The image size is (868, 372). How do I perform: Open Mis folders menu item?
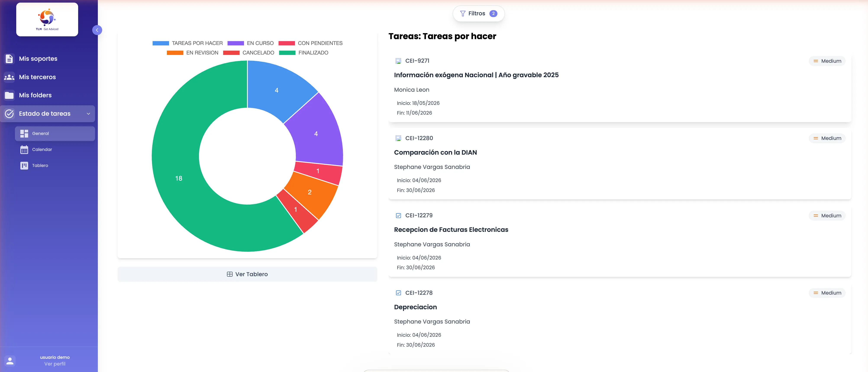[47, 95]
